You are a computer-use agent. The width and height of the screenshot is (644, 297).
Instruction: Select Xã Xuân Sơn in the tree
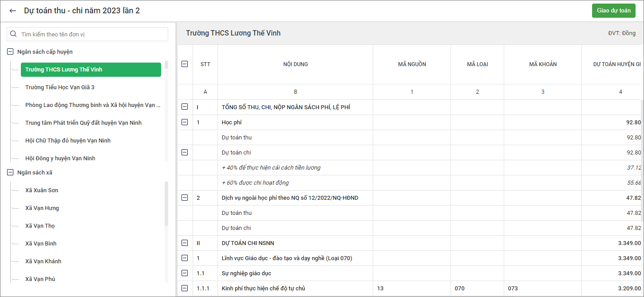click(x=42, y=190)
